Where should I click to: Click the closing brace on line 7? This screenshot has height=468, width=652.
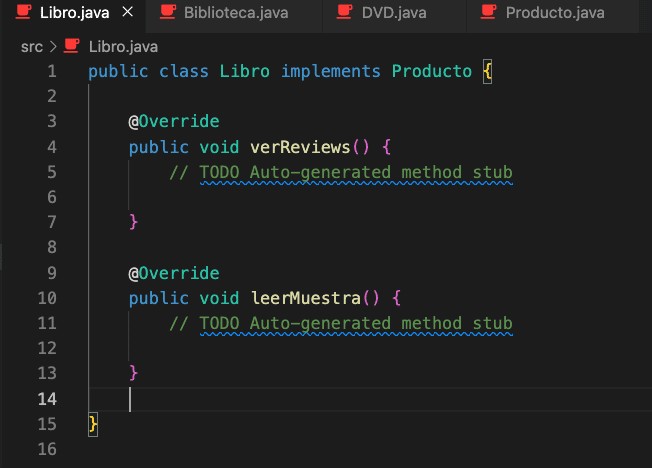(x=133, y=222)
